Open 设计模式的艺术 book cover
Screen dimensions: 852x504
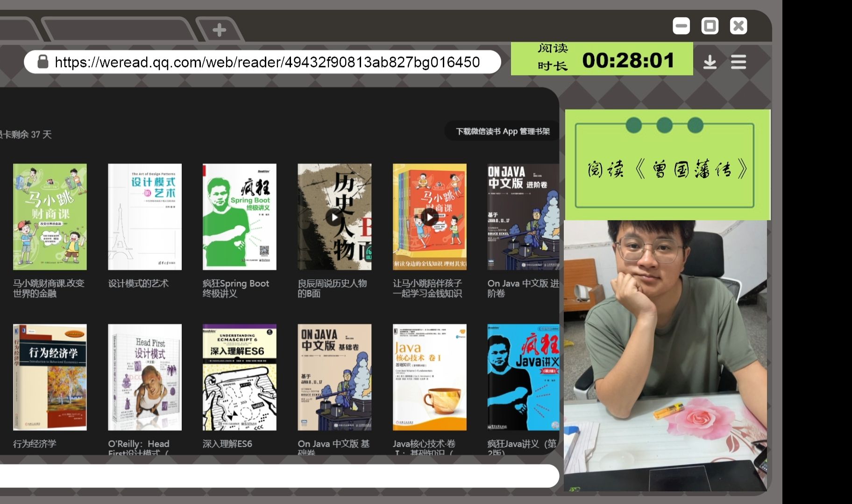145,217
